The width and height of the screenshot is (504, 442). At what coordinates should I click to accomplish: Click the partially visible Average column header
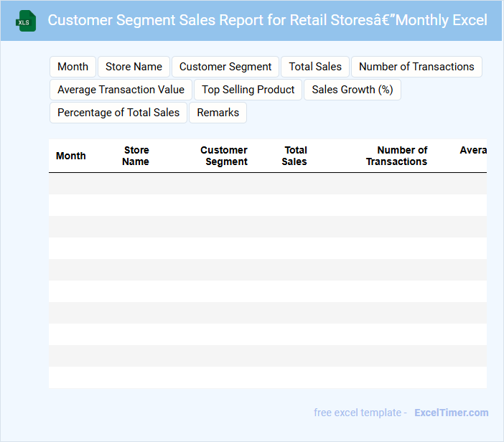(472, 151)
